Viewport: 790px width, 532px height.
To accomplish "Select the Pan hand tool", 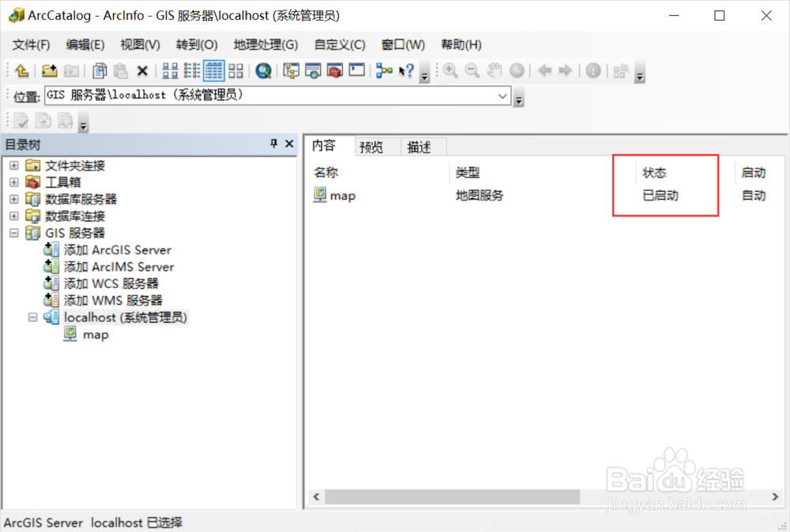I will (x=495, y=71).
